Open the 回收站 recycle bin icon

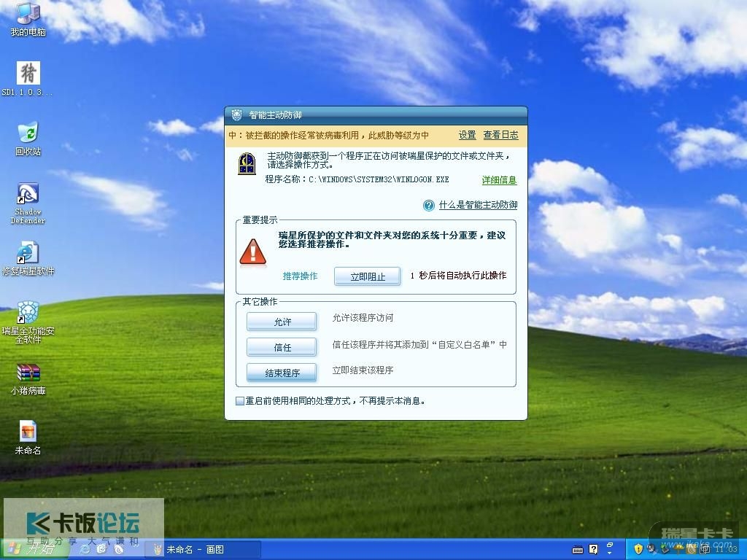(28, 139)
